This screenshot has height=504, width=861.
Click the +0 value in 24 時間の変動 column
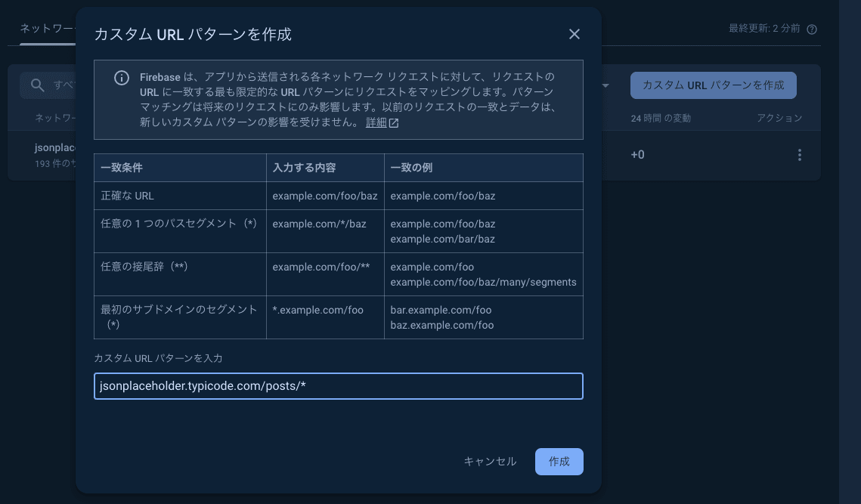click(x=637, y=155)
